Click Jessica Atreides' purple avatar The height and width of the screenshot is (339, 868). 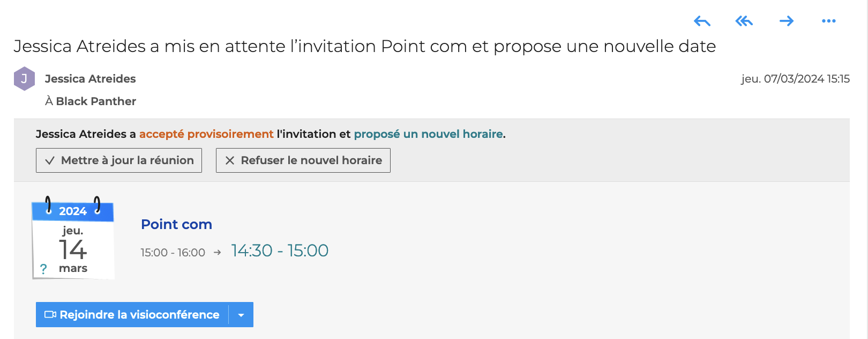click(24, 79)
